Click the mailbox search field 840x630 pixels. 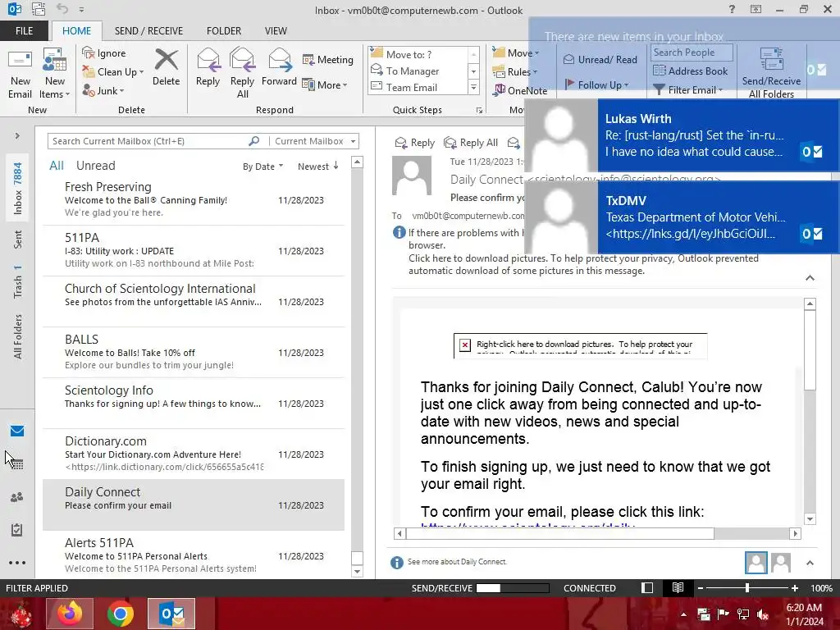click(148, 141)
